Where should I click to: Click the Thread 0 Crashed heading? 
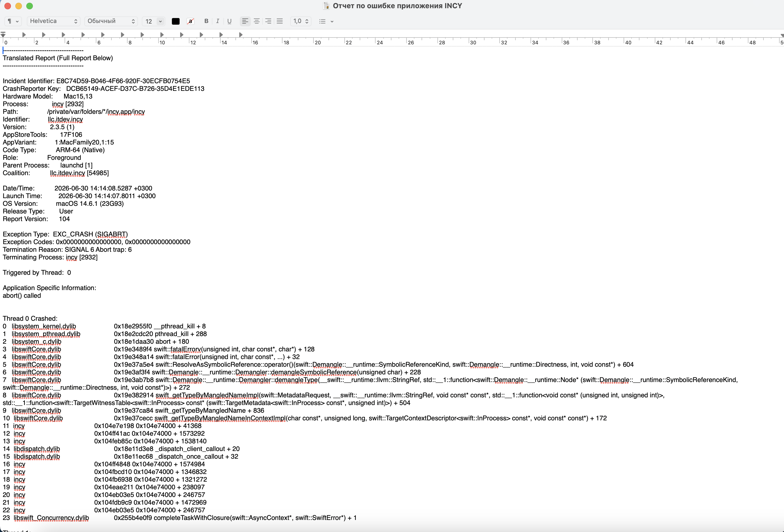tap(30, 319)
